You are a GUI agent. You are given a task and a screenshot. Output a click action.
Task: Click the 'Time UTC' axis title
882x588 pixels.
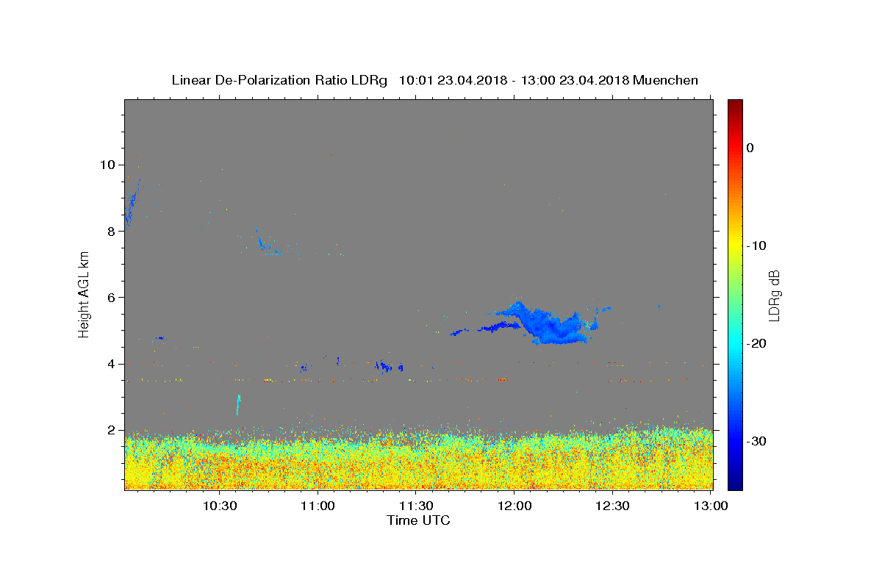pos(418,520)
